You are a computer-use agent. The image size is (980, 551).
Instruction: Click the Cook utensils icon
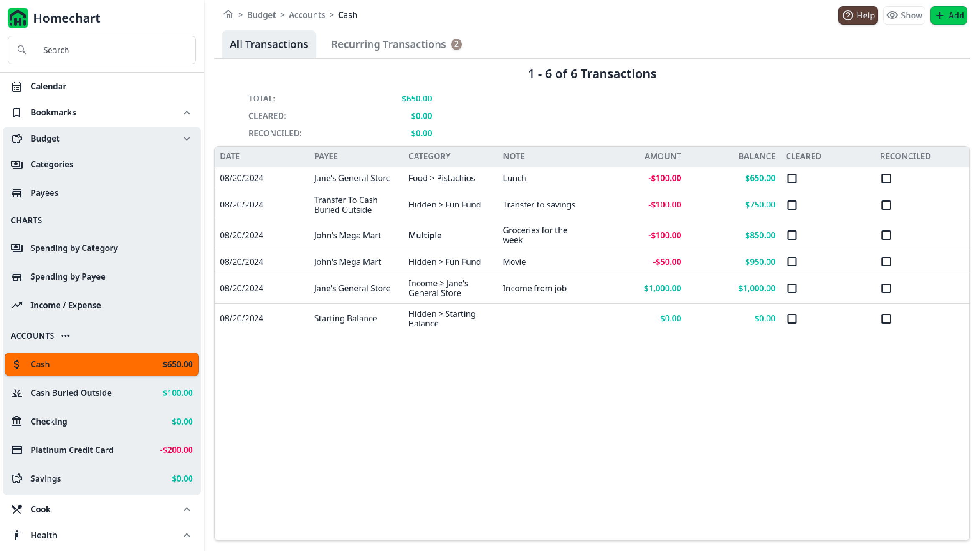[x=17, y=509]
